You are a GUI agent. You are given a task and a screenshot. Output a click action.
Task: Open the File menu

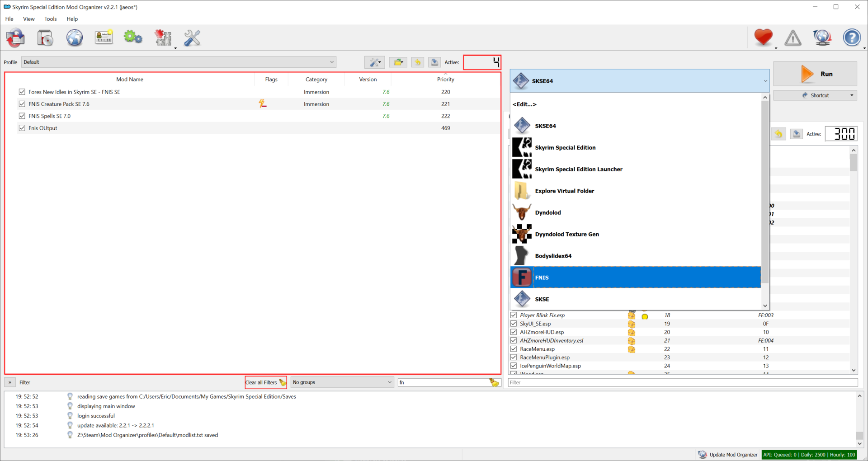pyautogui.click(x=9, y=19)
